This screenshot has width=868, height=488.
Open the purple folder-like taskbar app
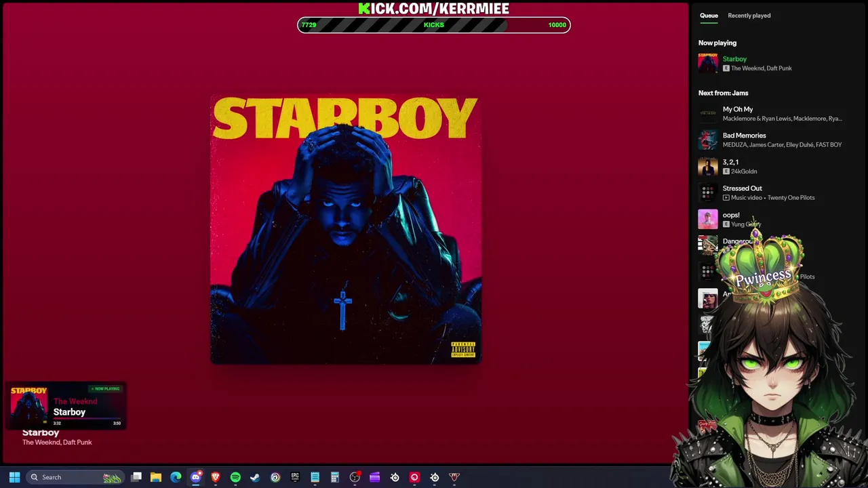(x=374, y=477)
